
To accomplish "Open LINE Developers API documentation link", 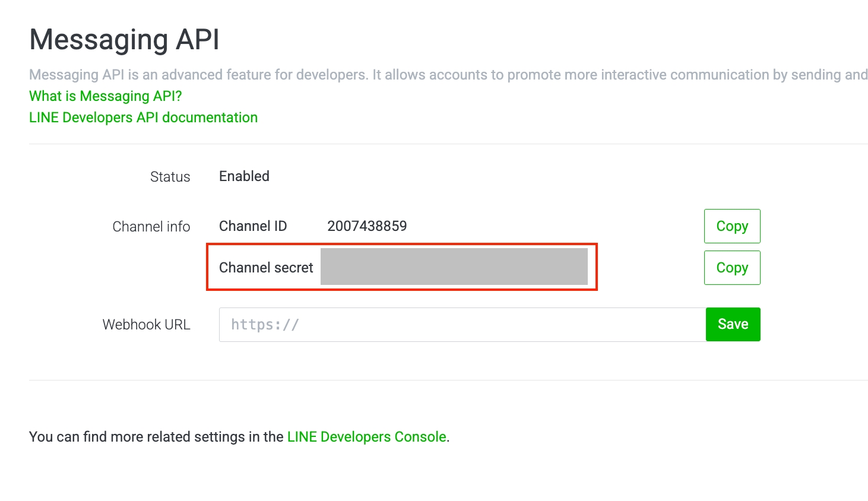I will click(x=143, y=118).
